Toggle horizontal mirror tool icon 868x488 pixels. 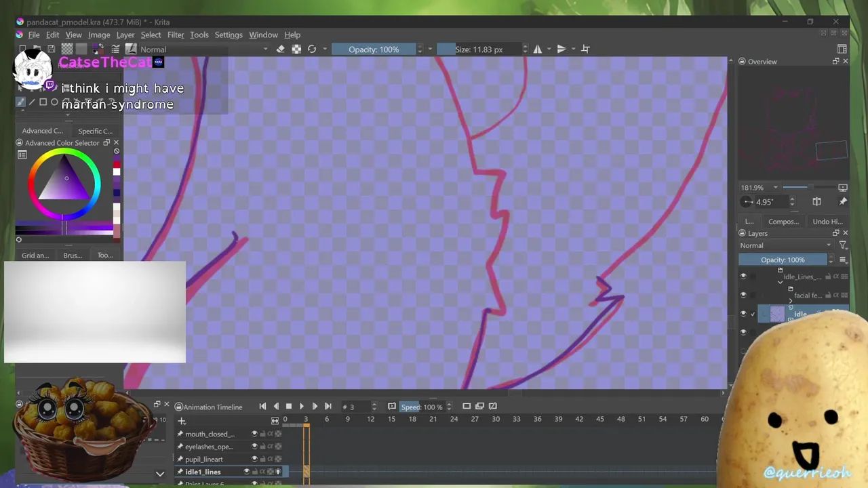tap(538, 49)
